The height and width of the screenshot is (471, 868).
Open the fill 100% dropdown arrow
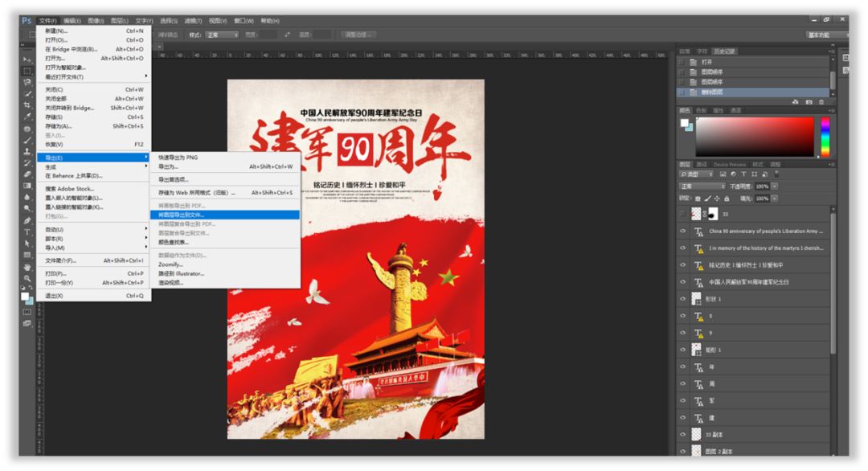[775, 199]
